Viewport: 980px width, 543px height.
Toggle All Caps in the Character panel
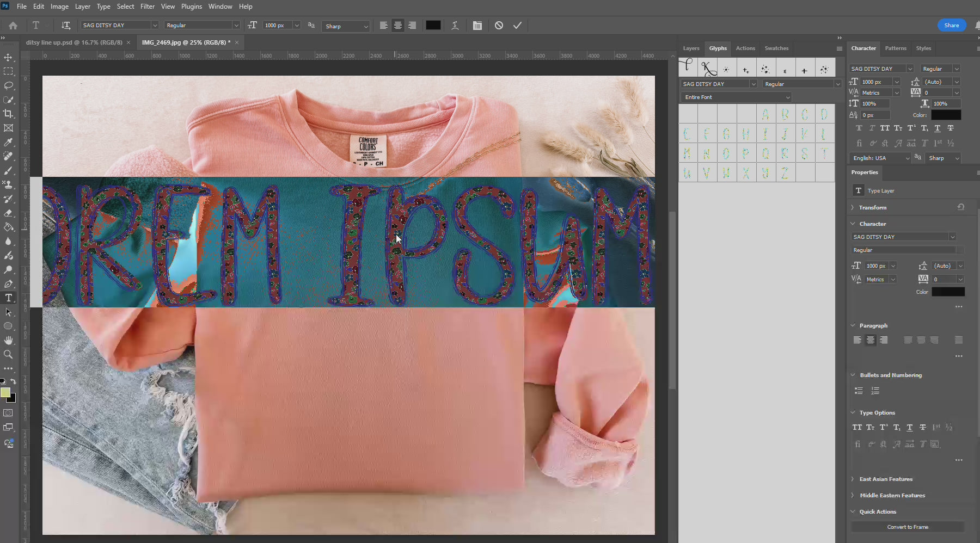885,128
